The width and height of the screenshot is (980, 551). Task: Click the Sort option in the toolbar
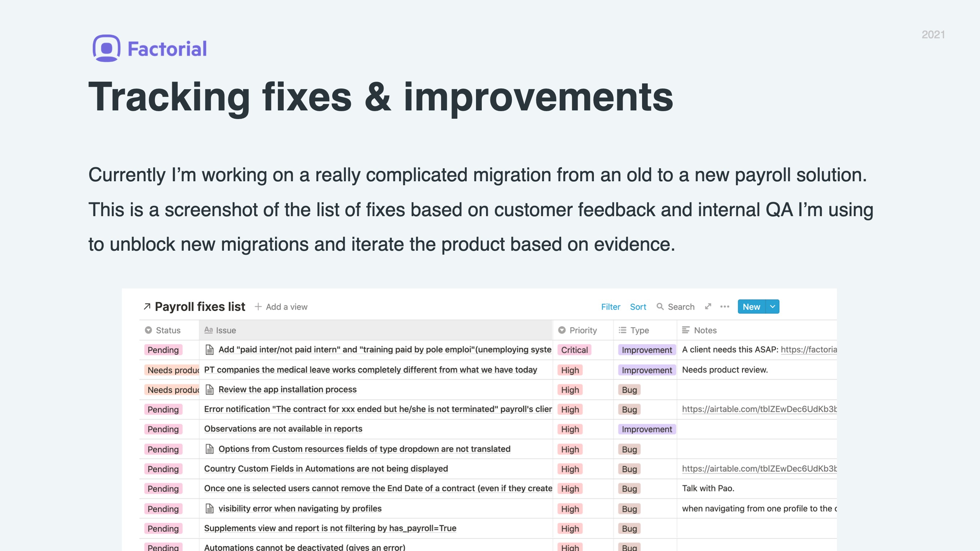click(x=638, y=307)
